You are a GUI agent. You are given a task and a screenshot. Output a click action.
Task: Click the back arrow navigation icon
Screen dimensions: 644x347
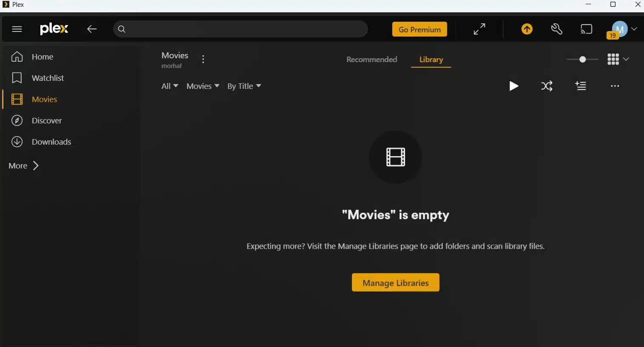pos(92,29)
